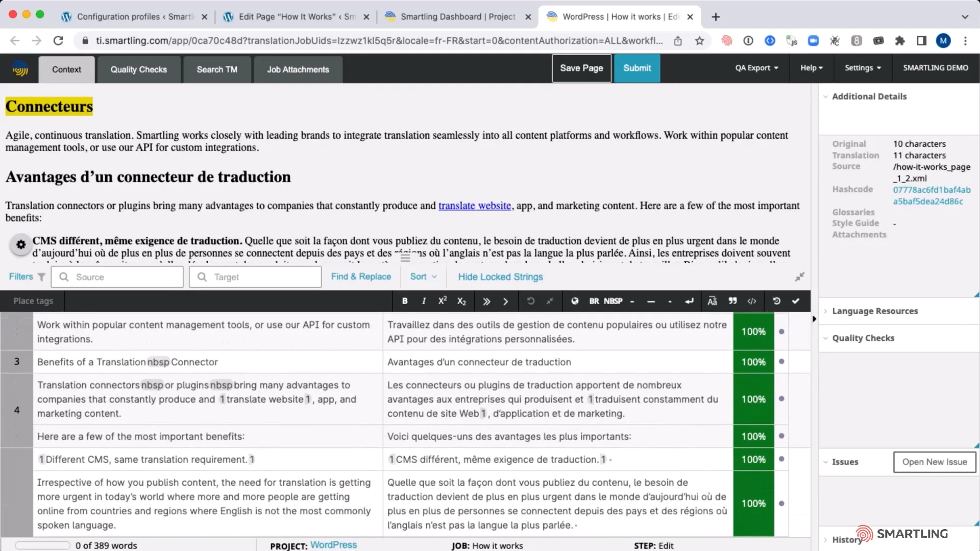Screen dimensions: 980x551
Task: Insert superscript with X² tool
Action: (x=443, y=301)
